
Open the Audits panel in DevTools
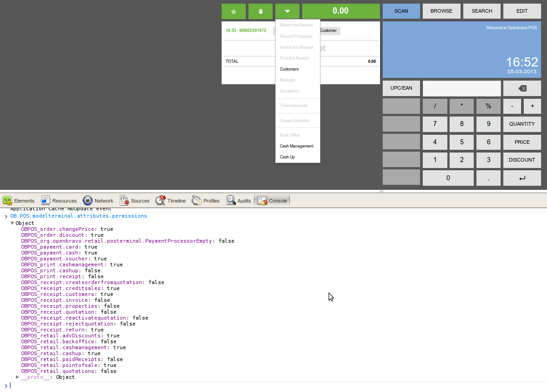(x=239, y=201)
